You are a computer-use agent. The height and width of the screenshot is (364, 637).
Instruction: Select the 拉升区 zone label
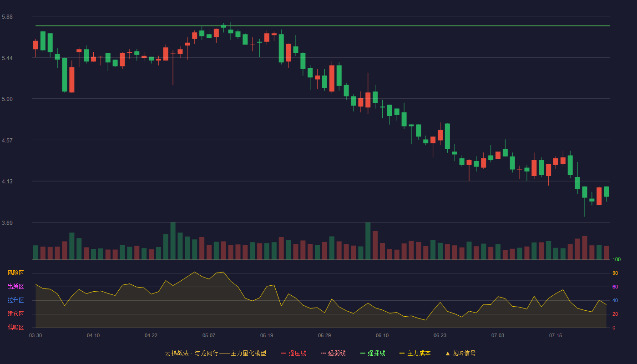(x=15, y=300)
